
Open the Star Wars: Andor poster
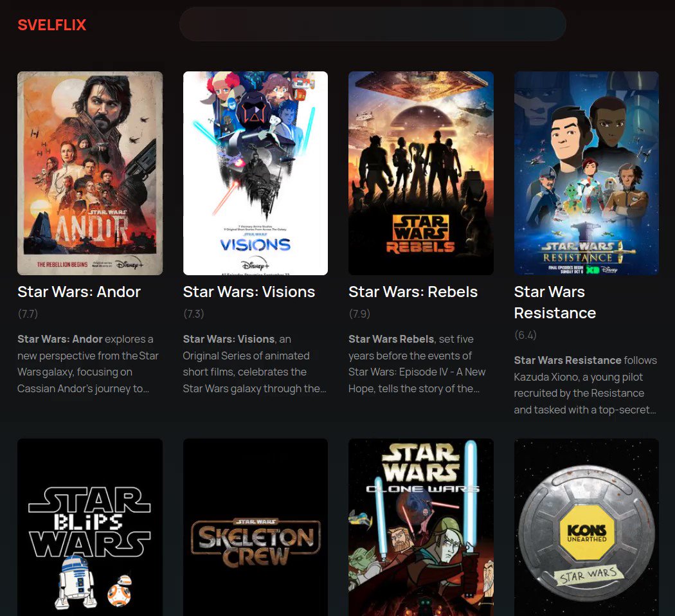pyautogui.click(x=90, y=173)
